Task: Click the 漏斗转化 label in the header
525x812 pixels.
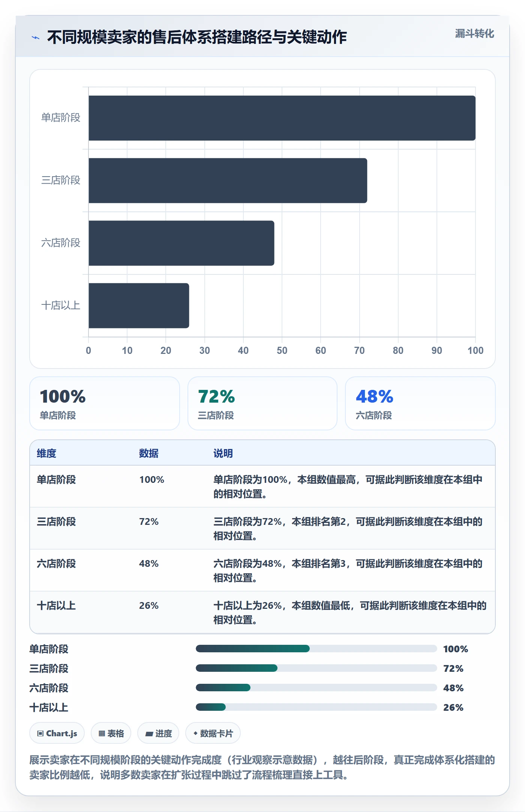Action: 474,34
